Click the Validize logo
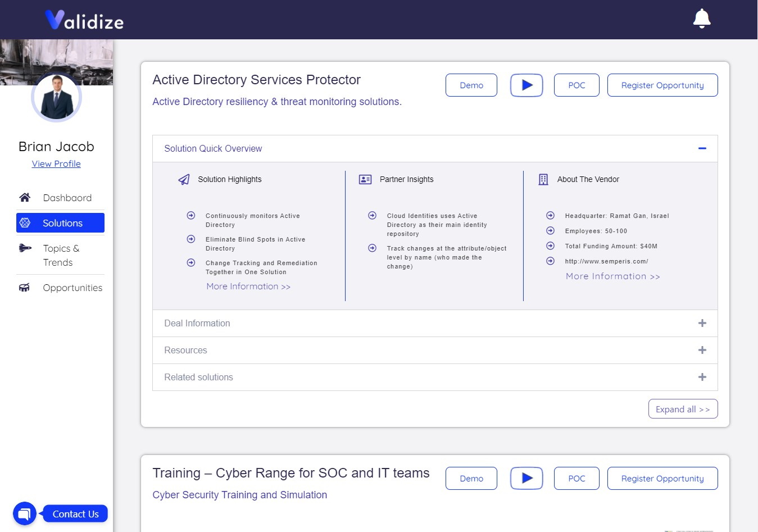The height and width of the screenshot is (532, 758). point(84,20)
